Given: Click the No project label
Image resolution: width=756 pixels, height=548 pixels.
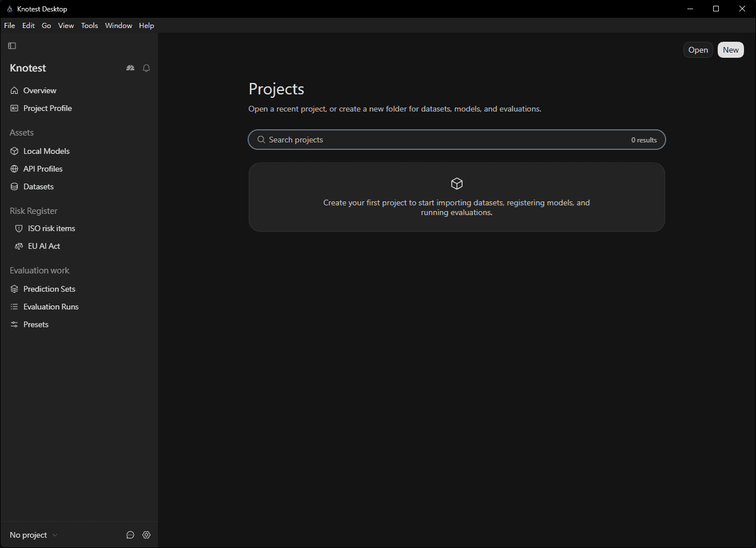Looking at the screenshot, I should pos(28,535).
